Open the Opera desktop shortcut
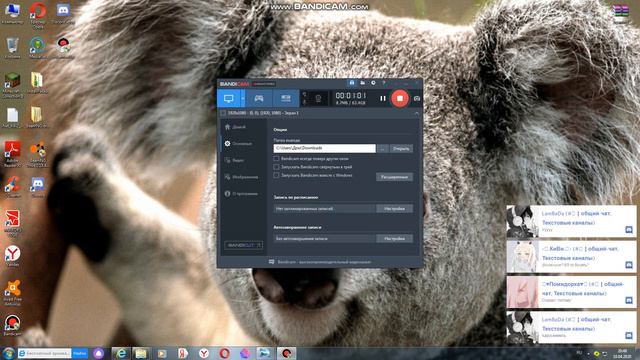Image resolution: width=640 pixels, height=360 pixels. click(x=38, y=15)
